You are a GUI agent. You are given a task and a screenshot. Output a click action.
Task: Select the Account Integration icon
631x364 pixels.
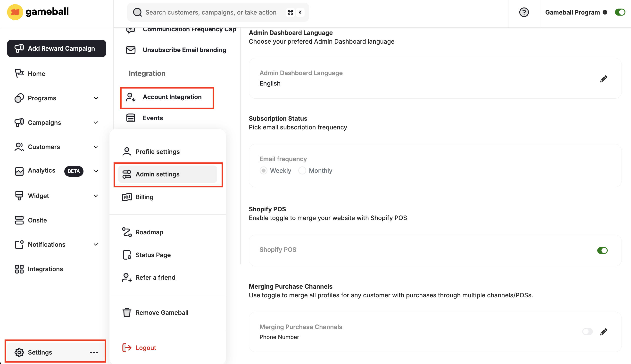[130, 98]
